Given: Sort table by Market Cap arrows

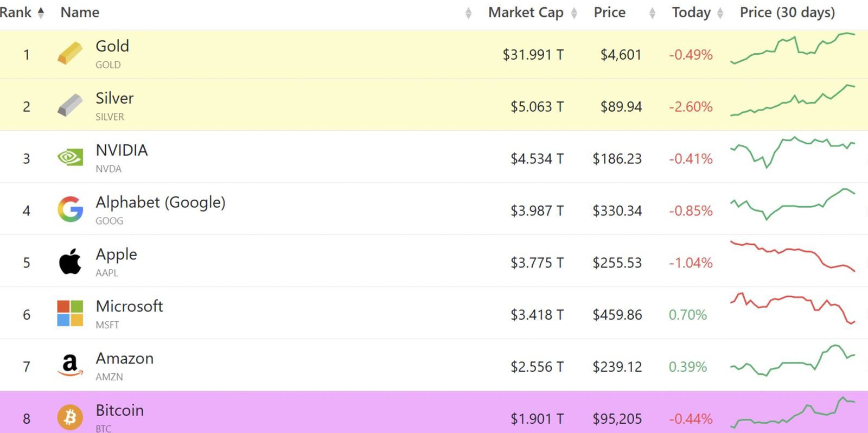Looking at the screenshot, I should tap(574, 14).
